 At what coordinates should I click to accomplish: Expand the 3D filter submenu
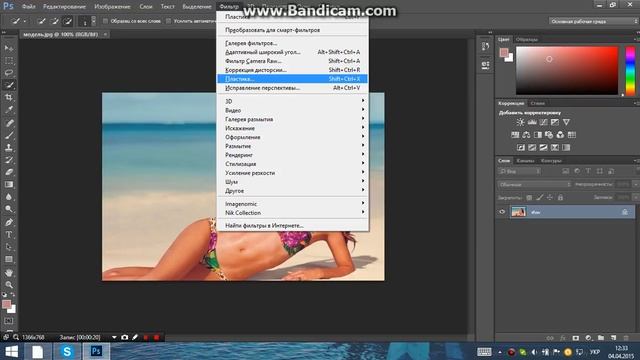click(293, 101)
